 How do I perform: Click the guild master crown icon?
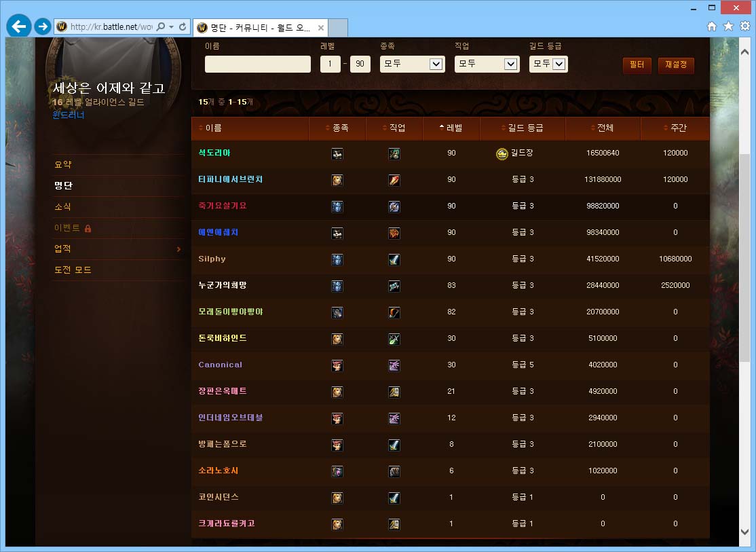(502, 153)
